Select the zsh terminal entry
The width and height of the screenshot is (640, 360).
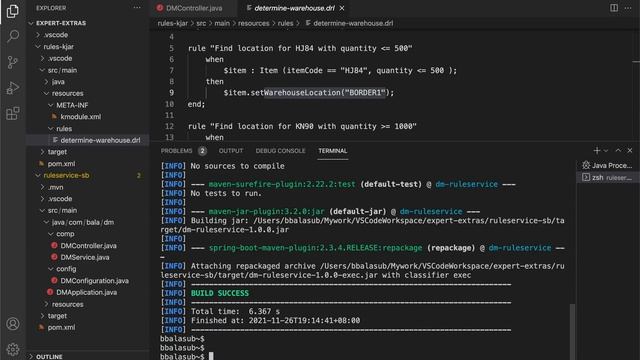[607, 178]
